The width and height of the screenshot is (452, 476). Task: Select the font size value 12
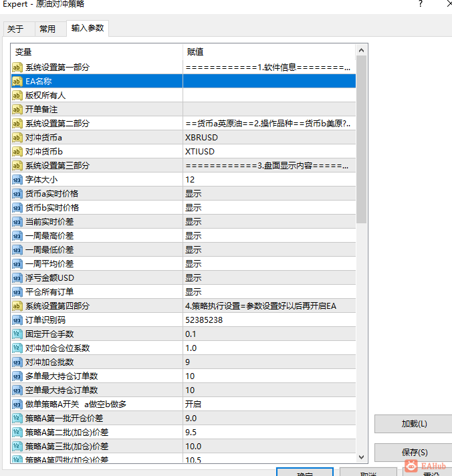coord(269,180)
